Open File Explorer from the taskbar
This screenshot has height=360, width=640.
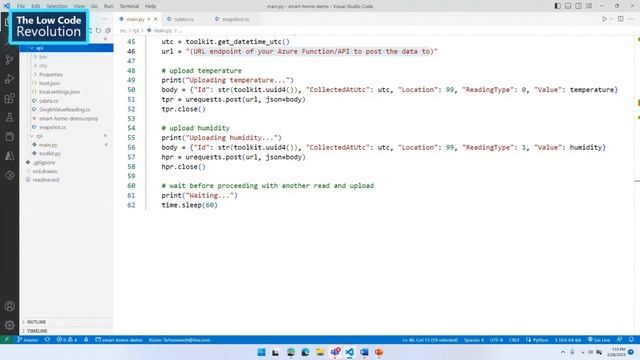(x=320, y=352)
